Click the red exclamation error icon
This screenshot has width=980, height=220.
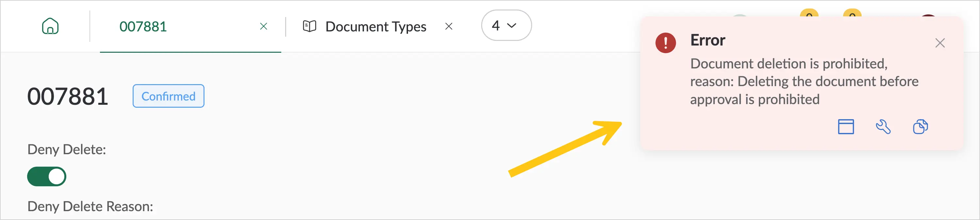pyautogui.click(x=665, y=43)
